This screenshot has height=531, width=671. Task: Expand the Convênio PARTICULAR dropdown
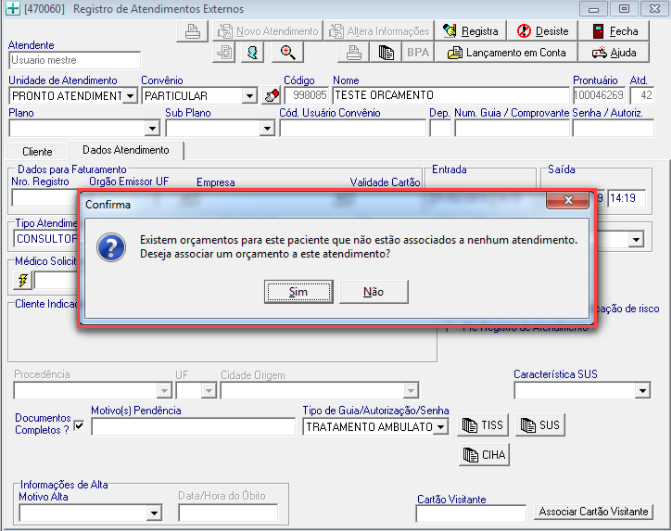[x=249, y=95]
